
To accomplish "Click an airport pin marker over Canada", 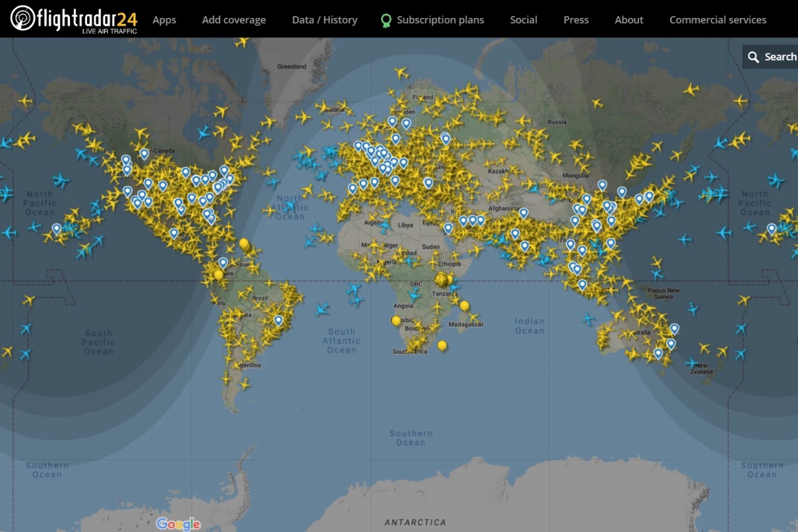I will pyautogui.click(x=145, y=154).
